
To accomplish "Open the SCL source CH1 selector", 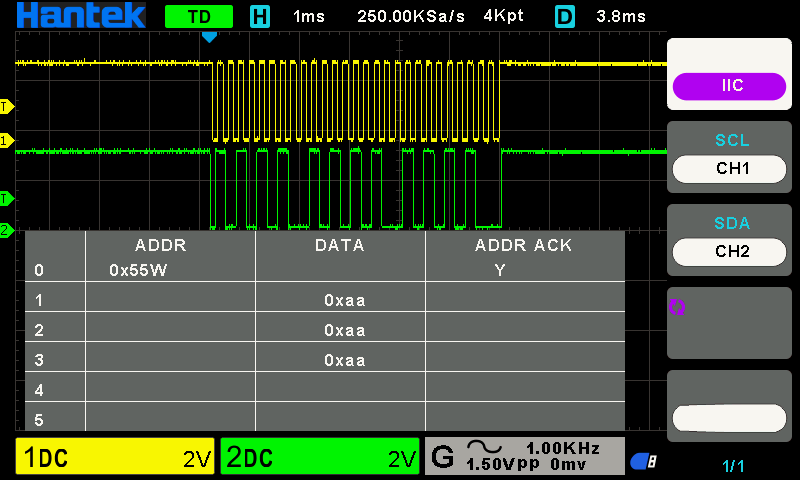I will 729,169.
